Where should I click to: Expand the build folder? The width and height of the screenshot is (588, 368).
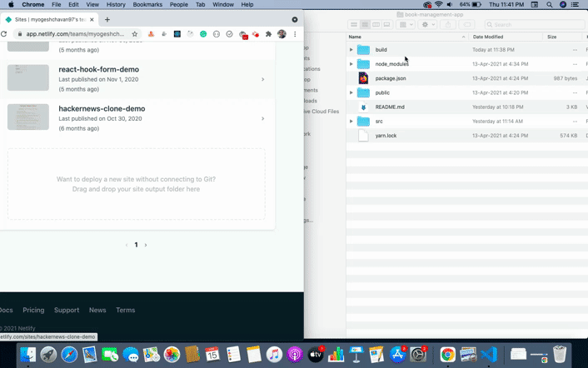[x=351, y=50]
